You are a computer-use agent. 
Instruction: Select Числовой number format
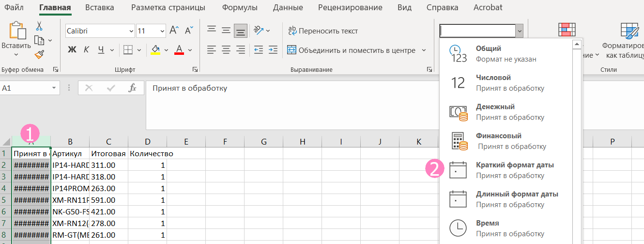pyautogui.click(x=506, y=82)
